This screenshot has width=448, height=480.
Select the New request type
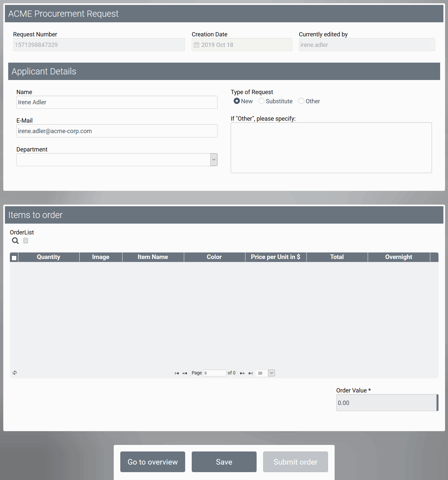(237, 101)
